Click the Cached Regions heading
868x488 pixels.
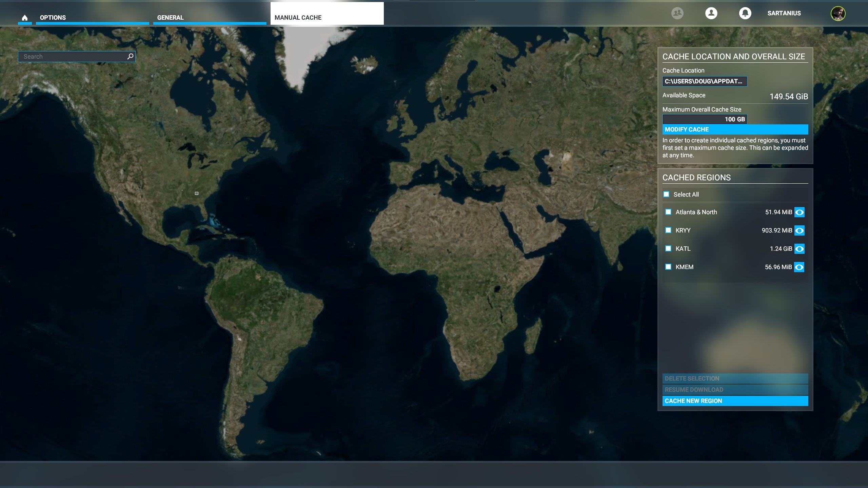click(x=696, y=178)
